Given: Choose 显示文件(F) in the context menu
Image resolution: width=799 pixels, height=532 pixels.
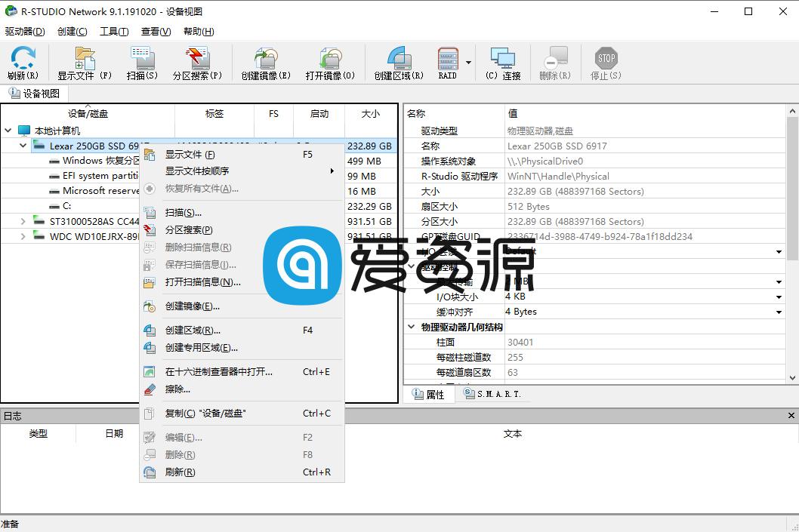Looking at the screenshot, I should (242, 154).
